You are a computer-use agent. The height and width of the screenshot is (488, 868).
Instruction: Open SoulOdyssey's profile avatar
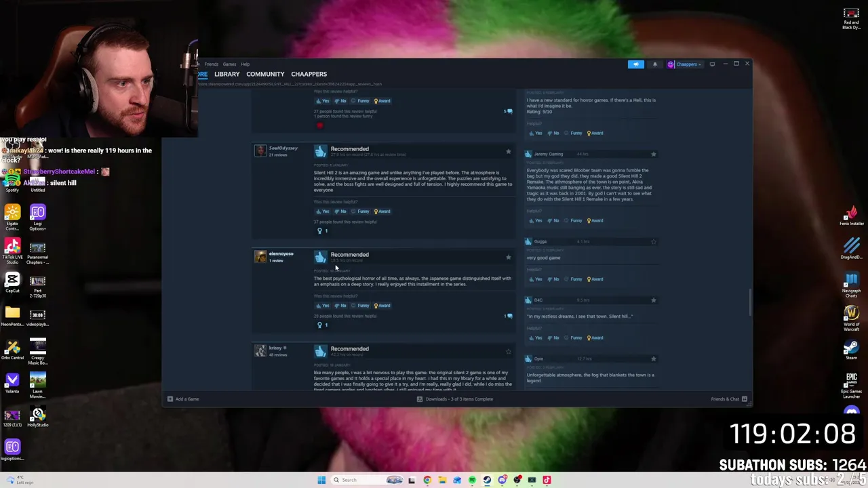coord(260,150)
